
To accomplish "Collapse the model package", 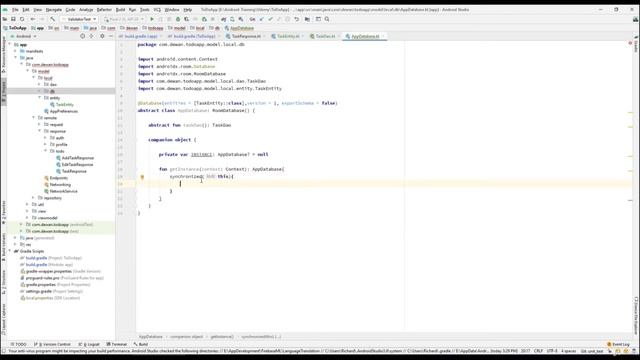I will tap(28, 71).
